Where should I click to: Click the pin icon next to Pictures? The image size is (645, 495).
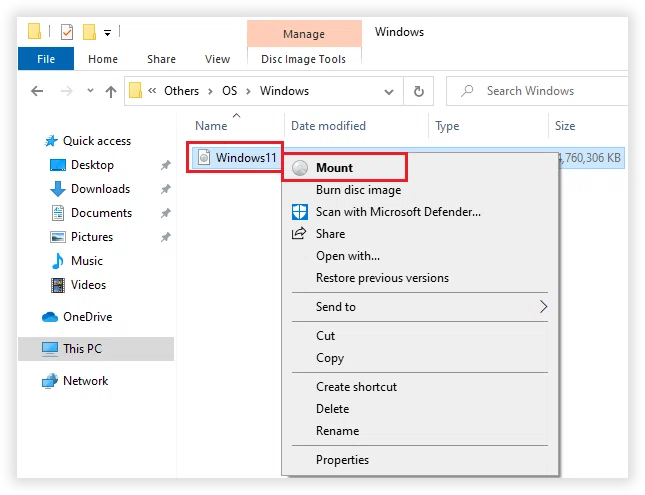pyautogui.click(x=165, y=237)
